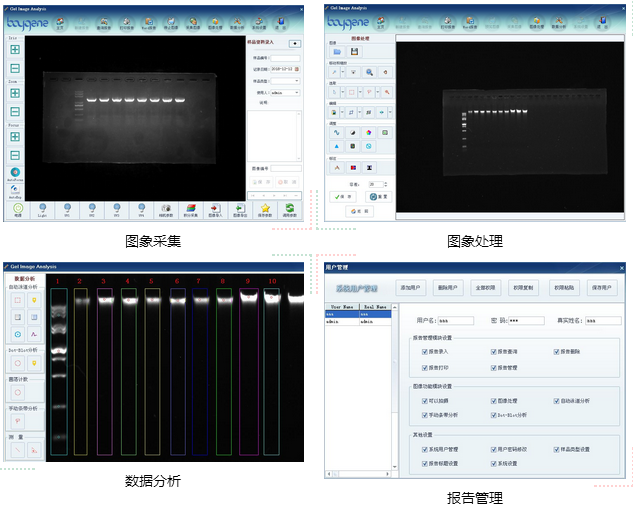This screenshot has height=505, width=633.
Task: Open sample type dropdown in acquisition window
Action: pyautogui.click(x=297, y=81)
